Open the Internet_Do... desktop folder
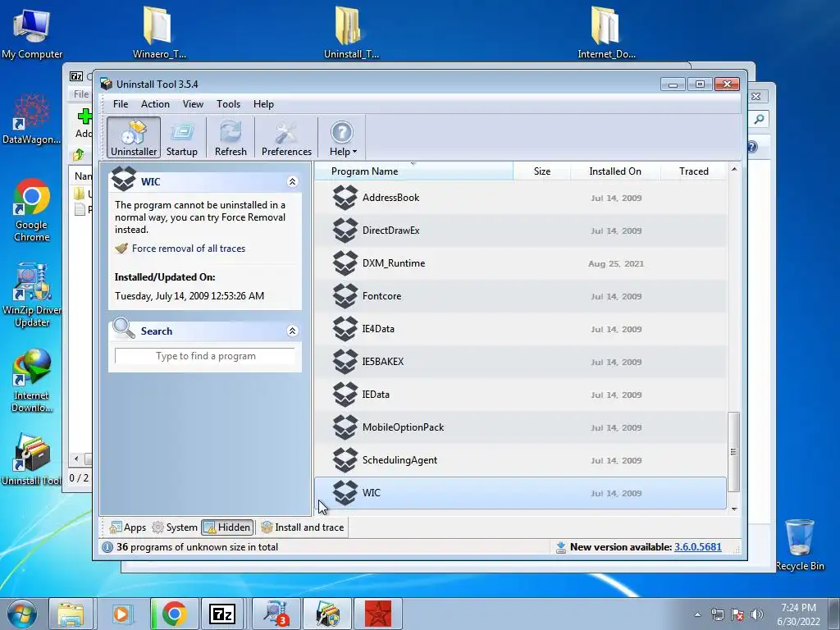Screen dimensions: 840x630 pos(606,32)
